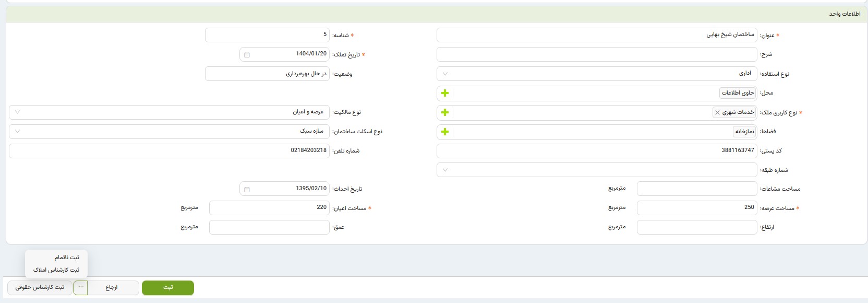Image resolution: width=868 pixels, height=303 pixels.
Task: Add item with plus in نوع کاربری ملک
Action: pyautogui.click(x=445, y=112)
